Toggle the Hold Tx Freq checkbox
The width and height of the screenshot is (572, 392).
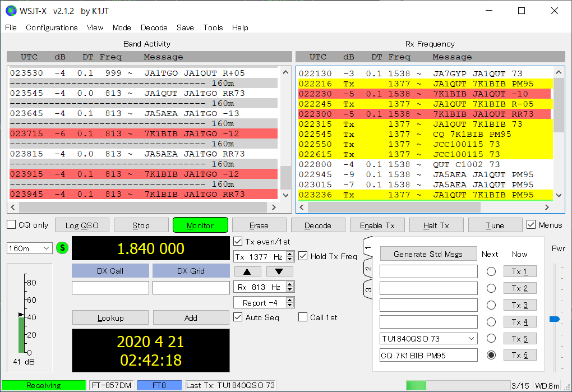coord(303,256)
